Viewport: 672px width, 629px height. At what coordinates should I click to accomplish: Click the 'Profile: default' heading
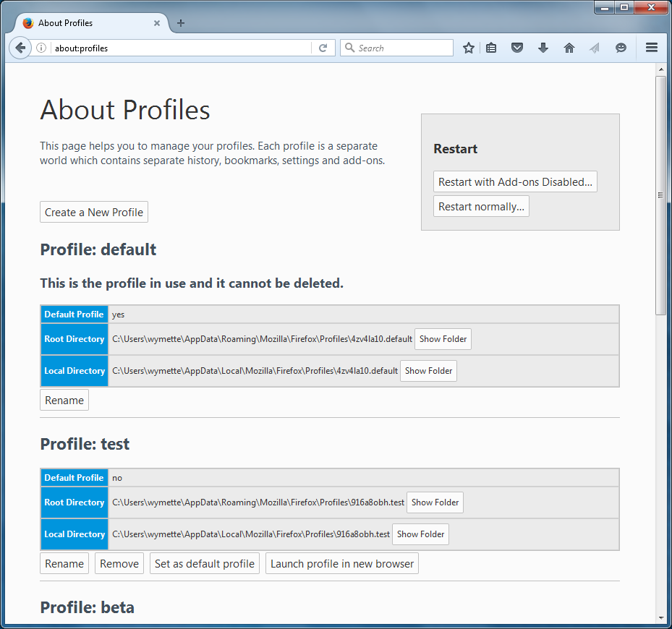(x=98, y=249)
